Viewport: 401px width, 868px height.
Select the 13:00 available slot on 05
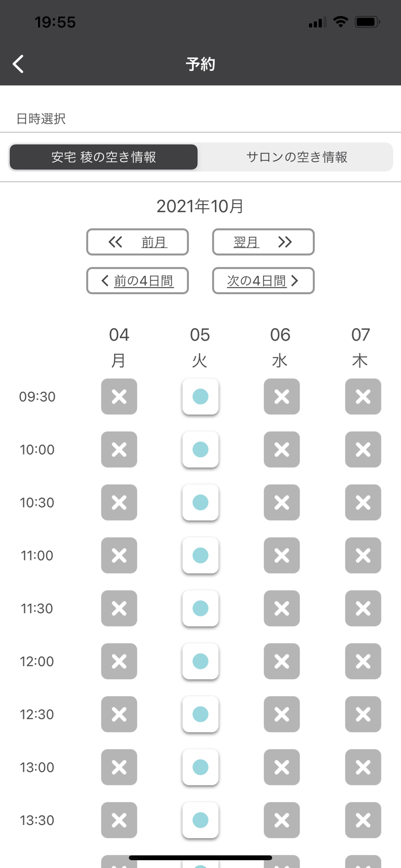coord(200,767)
